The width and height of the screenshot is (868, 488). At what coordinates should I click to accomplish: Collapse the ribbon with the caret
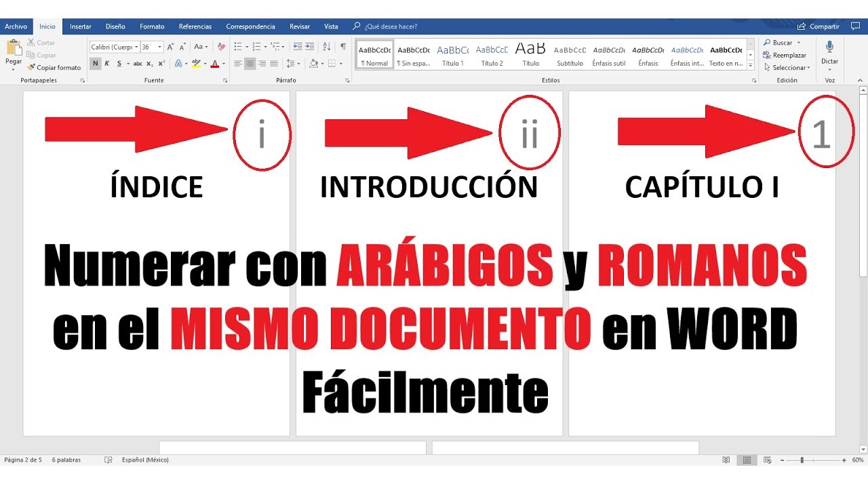pos(861,80)
